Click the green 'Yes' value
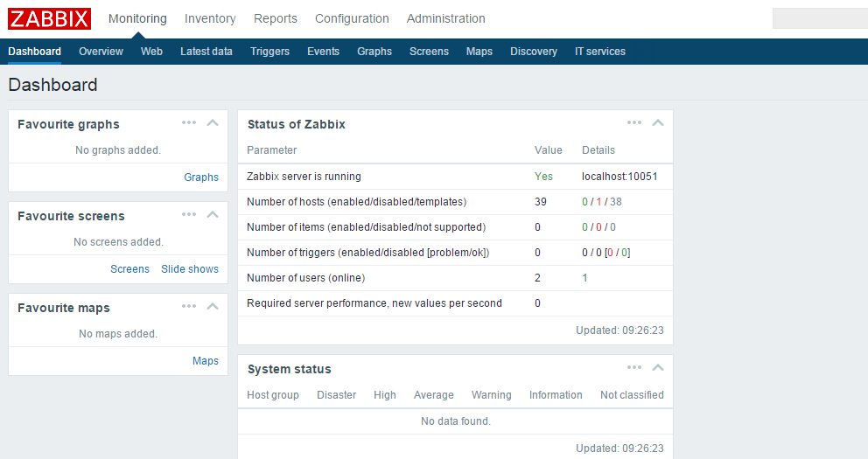The height and width of the screenshot is (459, 868). click(543, 177)
